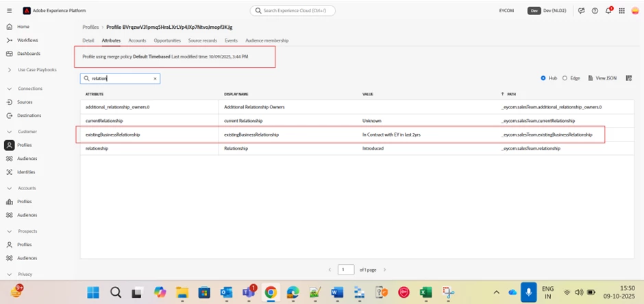Open the Chrome icon in the taskbar
The height and width of the screenshot is (304, 644).
270,292
